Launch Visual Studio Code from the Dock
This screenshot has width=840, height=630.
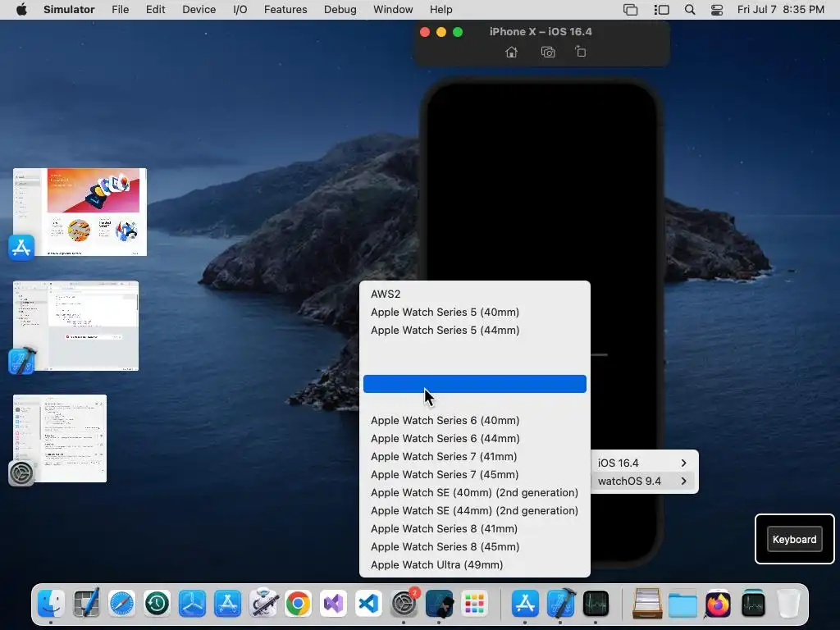point(368,603)
